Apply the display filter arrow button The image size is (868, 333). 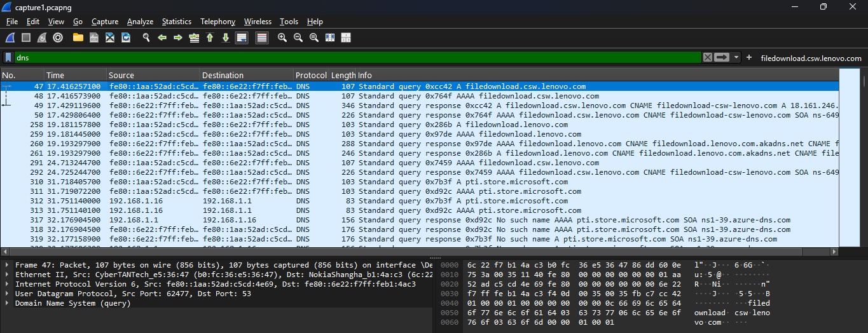722,57
